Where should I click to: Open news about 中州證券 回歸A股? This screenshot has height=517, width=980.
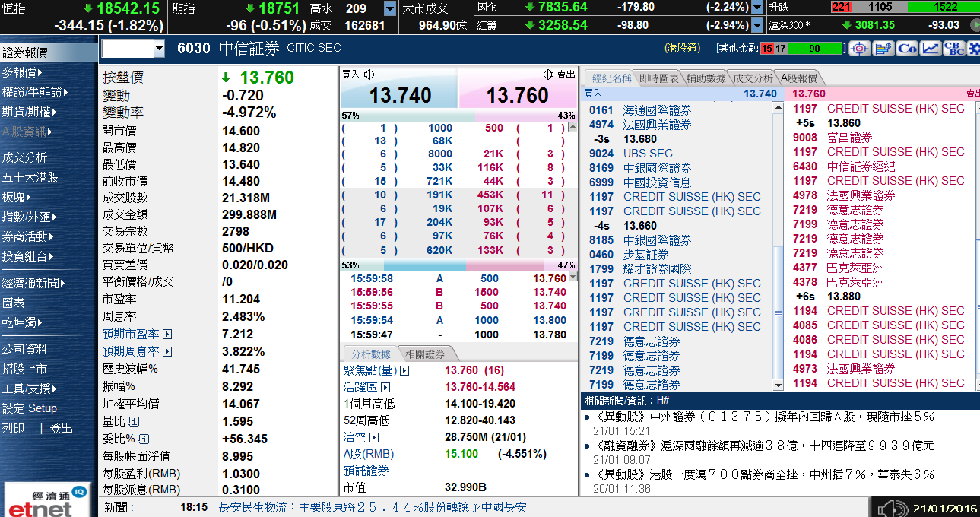763,417
